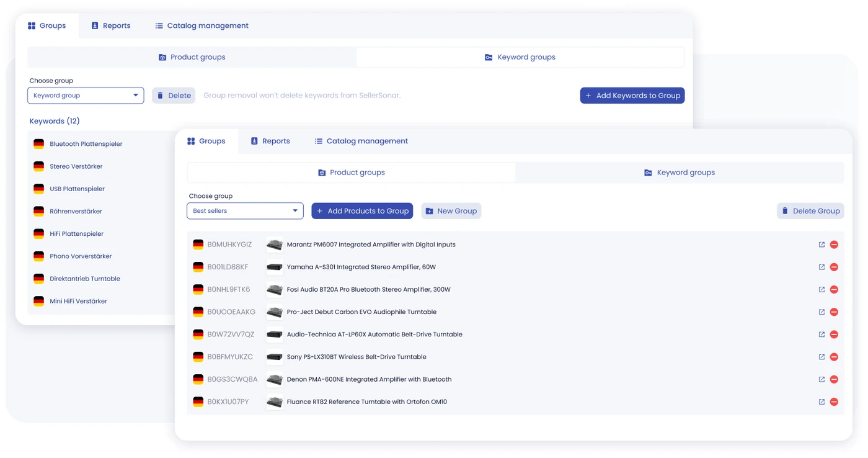This screenshot has height=458, width=868.
Task: Select ASIN B0W72VV7QZ
Action: (231, 334)
